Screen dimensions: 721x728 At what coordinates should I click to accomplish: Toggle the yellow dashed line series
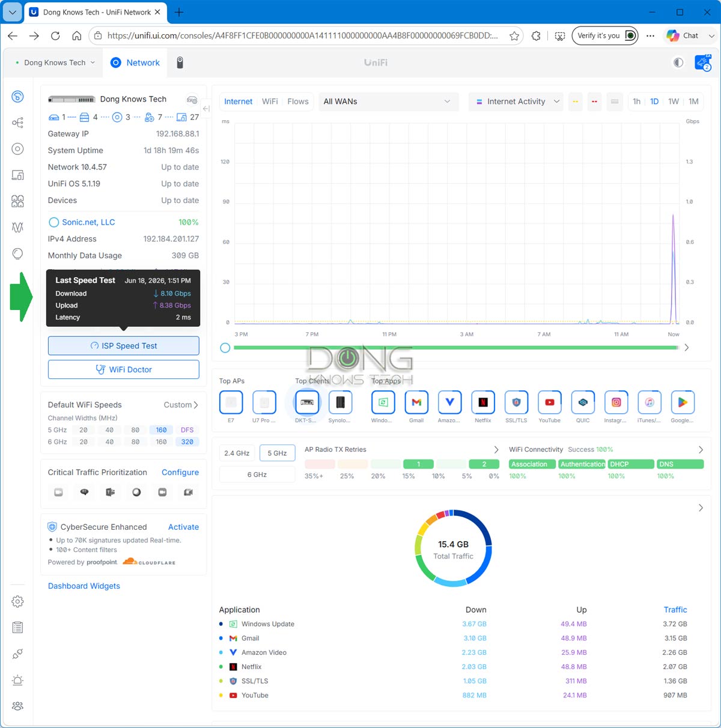coord(576,102)
